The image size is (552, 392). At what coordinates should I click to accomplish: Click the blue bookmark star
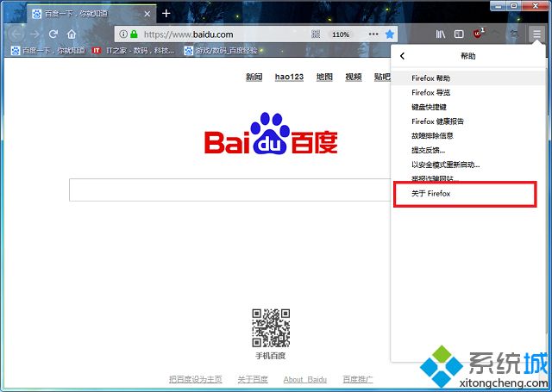[389, 34]
